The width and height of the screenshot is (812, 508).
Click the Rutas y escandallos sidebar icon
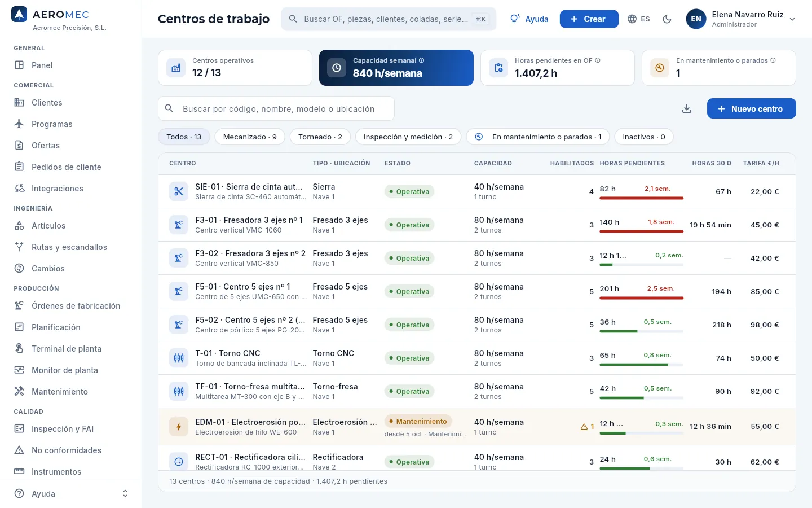coord(19,247)
